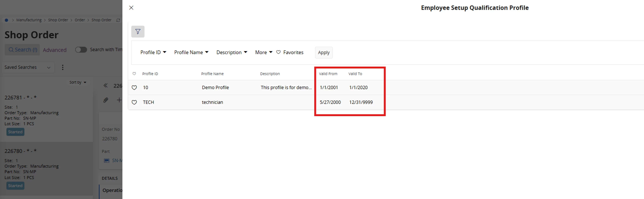Click the Favorites heart filter icon

(278, 52)
